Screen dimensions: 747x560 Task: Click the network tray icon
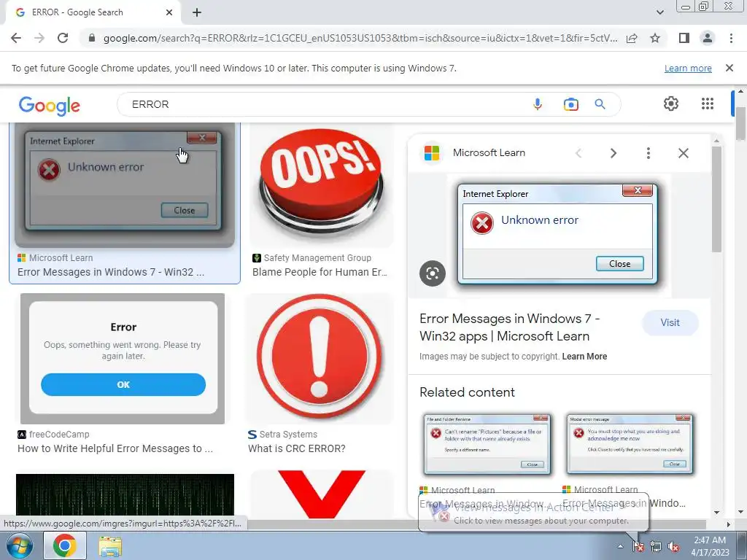pyautogui.click(x=656, y=546)
